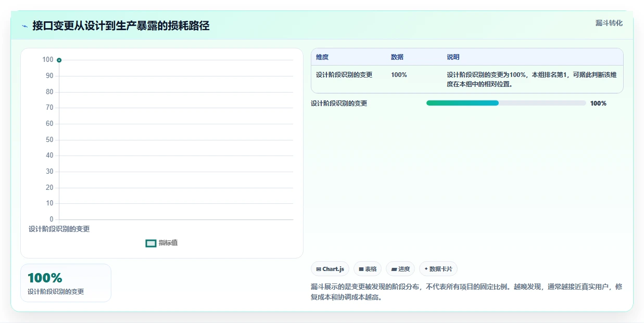
Task: Select the 表格 tag chip
Action: point(368,269)
